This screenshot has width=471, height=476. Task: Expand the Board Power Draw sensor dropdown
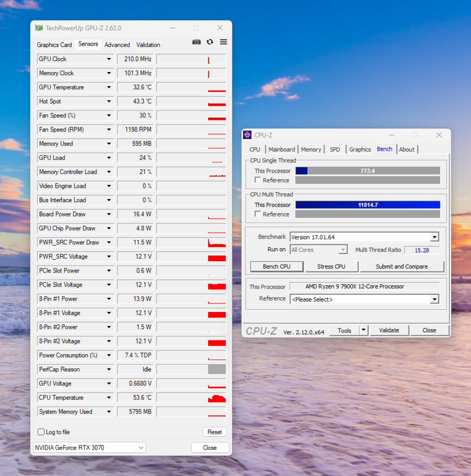pos(109,214)
